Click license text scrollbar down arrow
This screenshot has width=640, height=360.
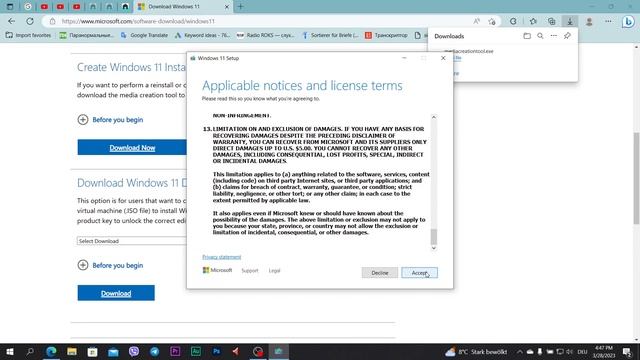tap(433, 248)
